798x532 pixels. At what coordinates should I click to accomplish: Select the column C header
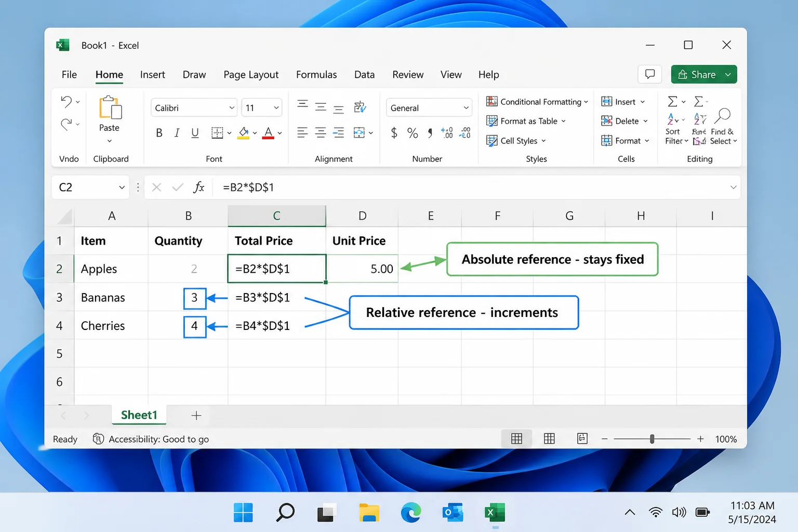pos(277,216)
